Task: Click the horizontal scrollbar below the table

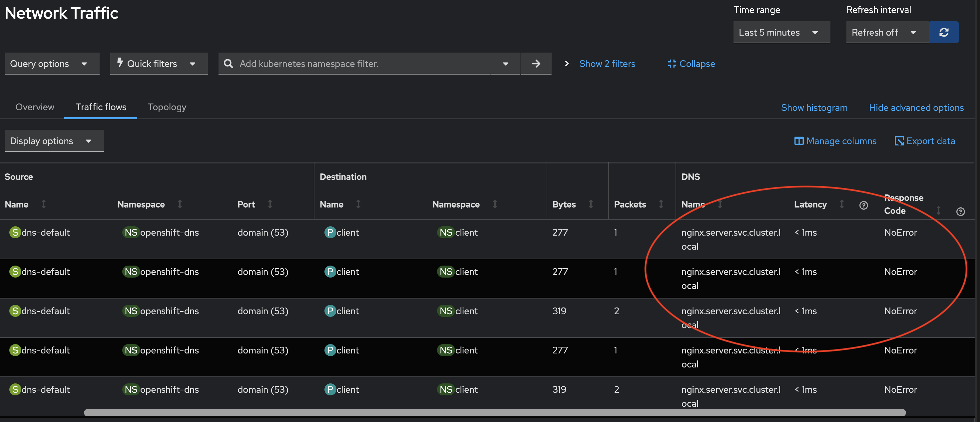Action: [x=495, y=412]
